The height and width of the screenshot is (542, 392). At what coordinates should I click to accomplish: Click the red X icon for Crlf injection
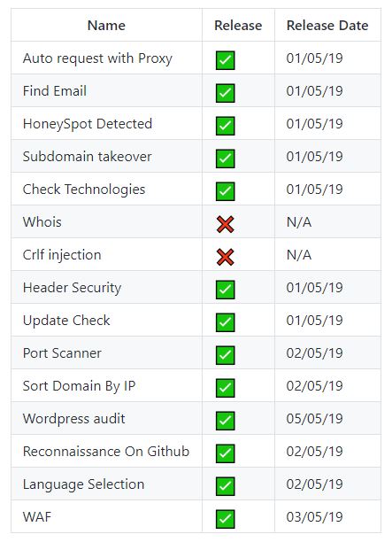click(x=225, y=257)
